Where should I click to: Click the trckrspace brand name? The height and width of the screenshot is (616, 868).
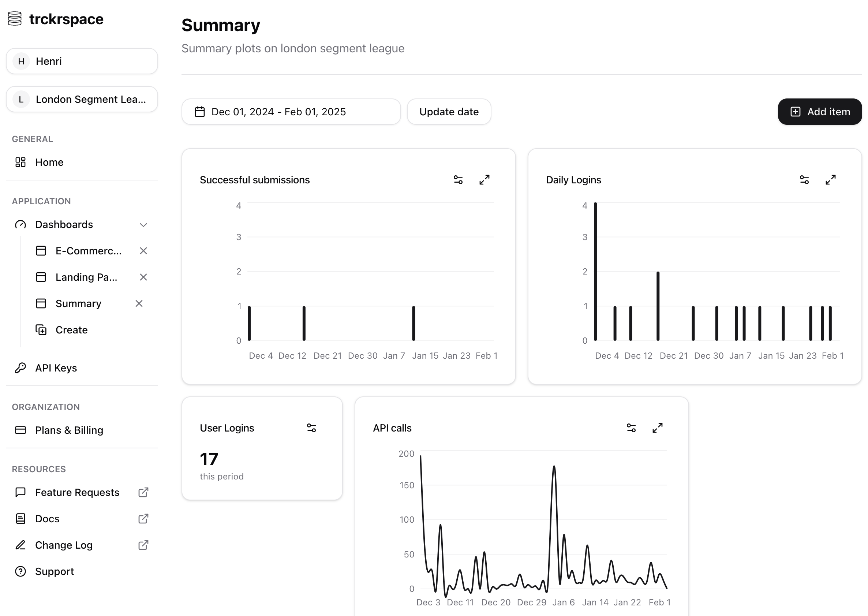click(66, 19)
